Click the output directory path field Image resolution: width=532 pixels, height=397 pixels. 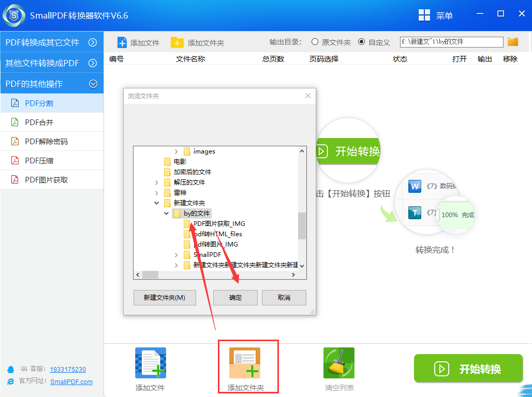coord(451,42)
